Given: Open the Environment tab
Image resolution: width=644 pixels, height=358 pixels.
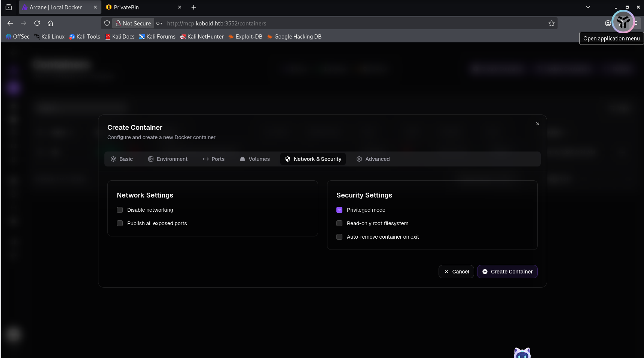Looking at the screenshot, I should click(168, 159).
